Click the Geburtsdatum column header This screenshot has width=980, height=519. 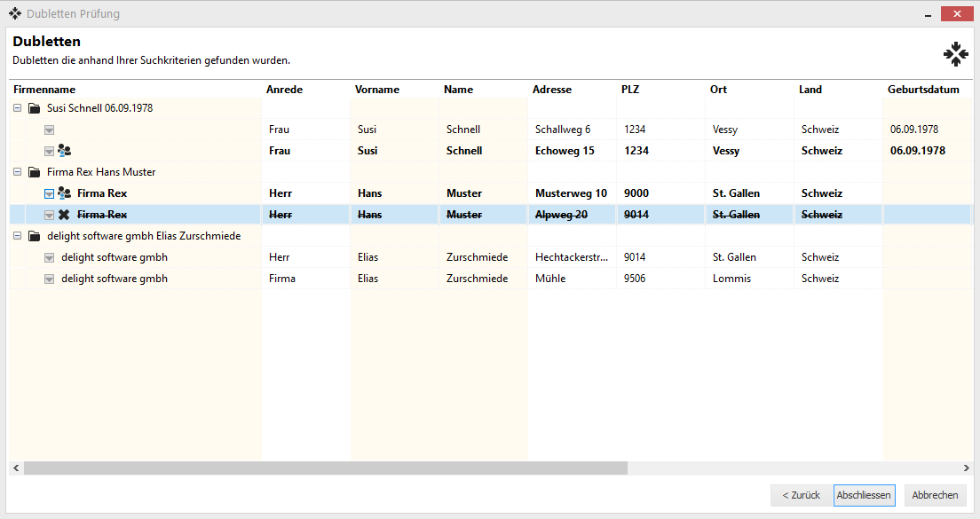pos(923,90)
